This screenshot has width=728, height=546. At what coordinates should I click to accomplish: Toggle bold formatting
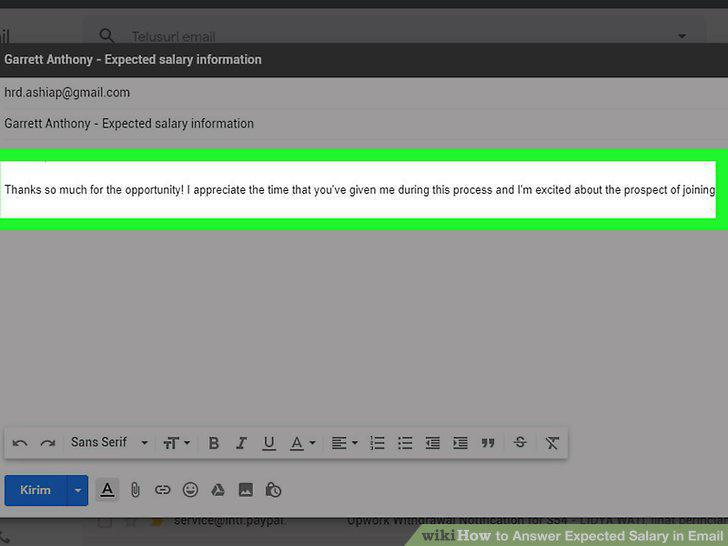[x=214, y=443]
